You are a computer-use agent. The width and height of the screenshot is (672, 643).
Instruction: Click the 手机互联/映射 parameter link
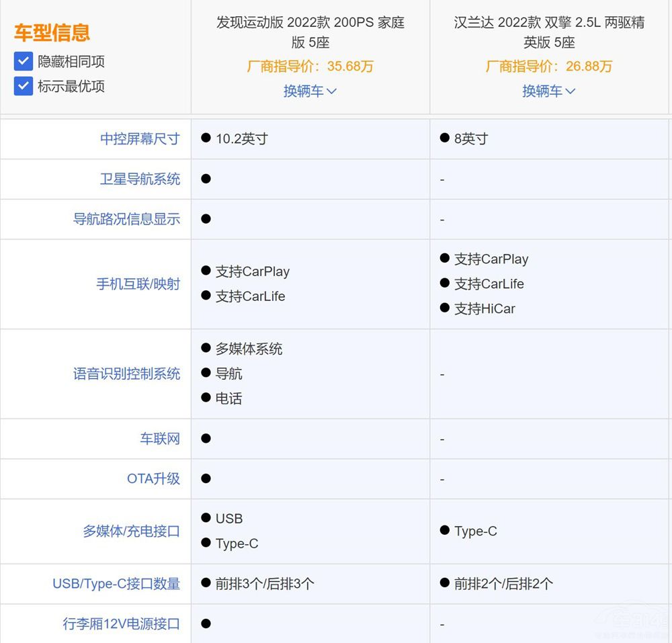click(138, 284)
